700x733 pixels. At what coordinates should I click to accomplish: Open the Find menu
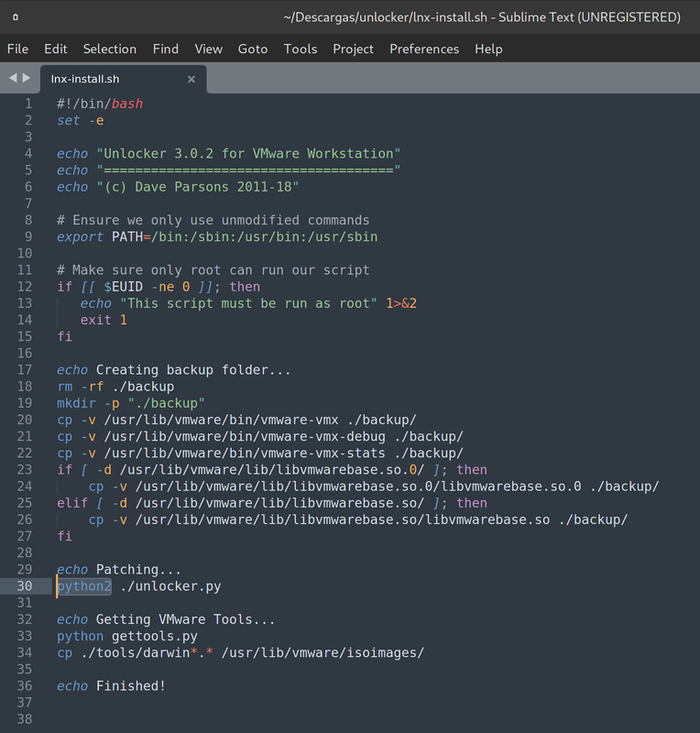166,49
